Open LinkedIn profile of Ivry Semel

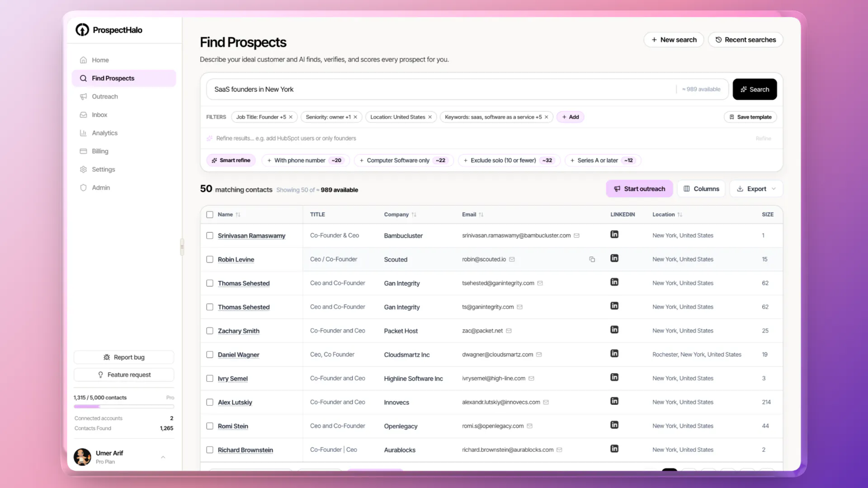tap(614, 377)
